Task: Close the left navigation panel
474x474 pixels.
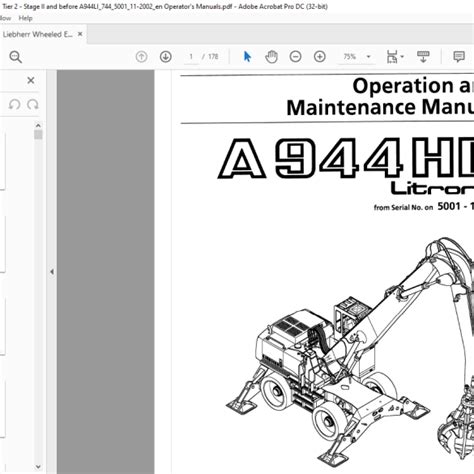Action: tap(31, 80)
